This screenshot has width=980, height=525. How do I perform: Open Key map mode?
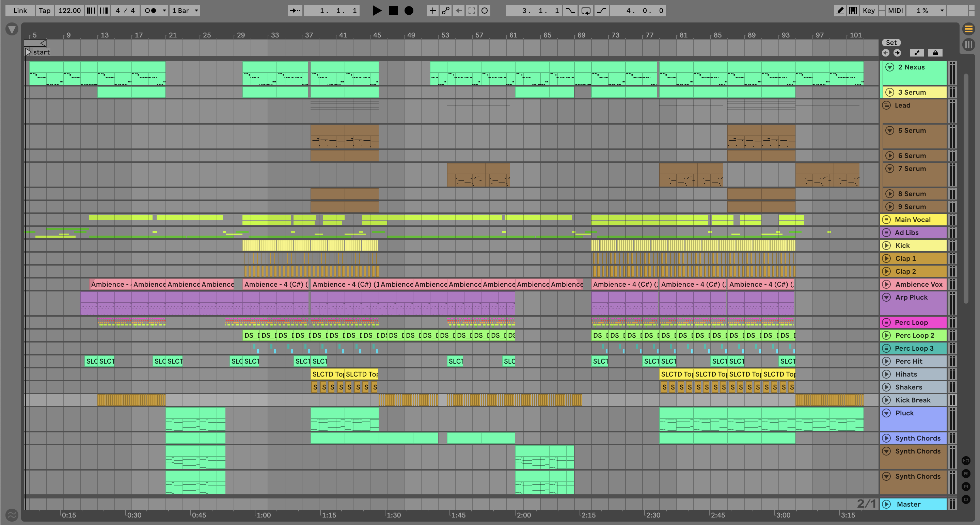click(869, 11)
